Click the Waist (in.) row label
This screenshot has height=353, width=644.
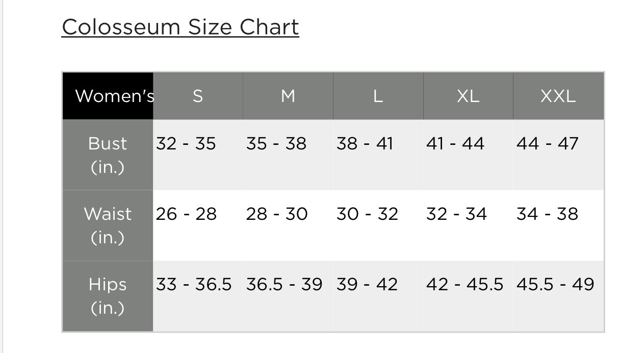[x=108, y=225]
